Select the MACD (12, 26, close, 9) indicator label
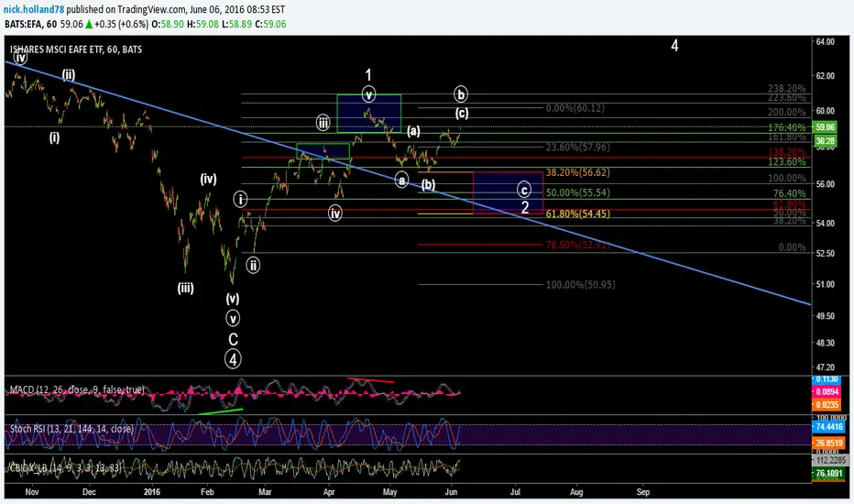The width and height of the screenshot is (854, 504). pyautogui.click(x=77, y=389)
